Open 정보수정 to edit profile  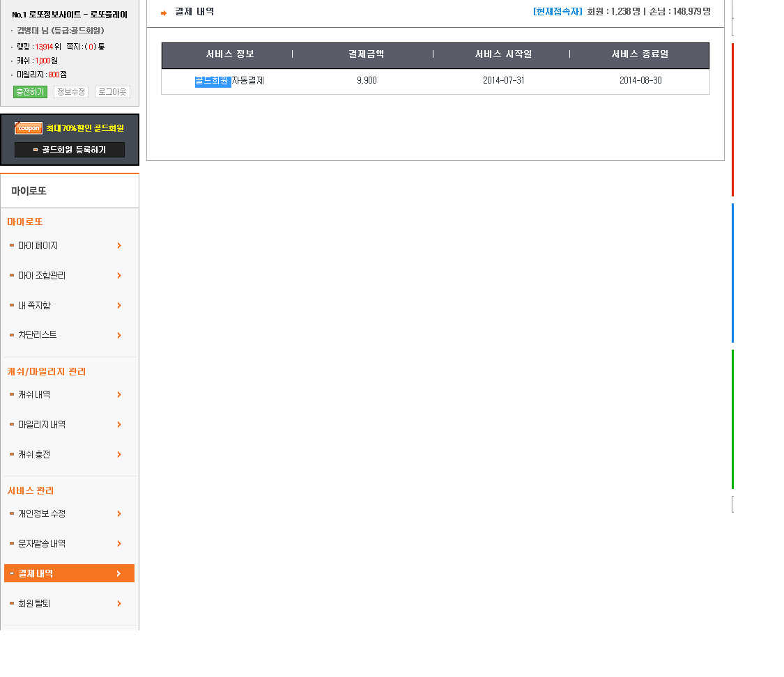(x=70, y=92)
